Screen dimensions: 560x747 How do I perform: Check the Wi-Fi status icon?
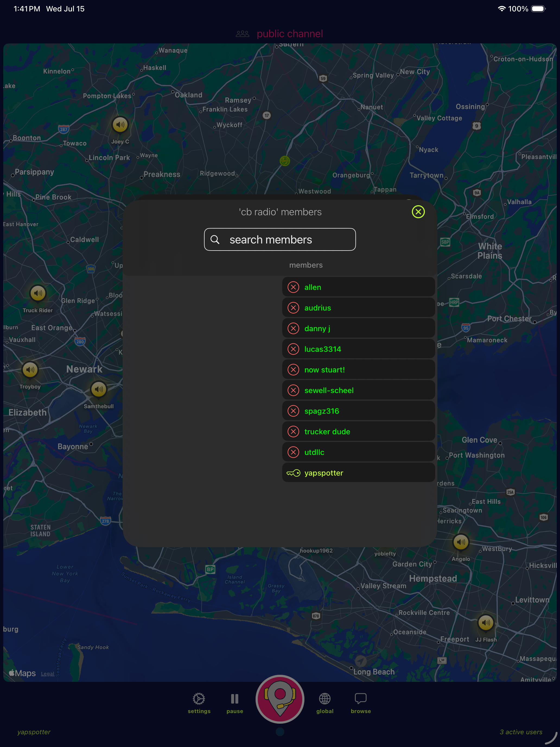pyautogui.click(x=502, y=9)
